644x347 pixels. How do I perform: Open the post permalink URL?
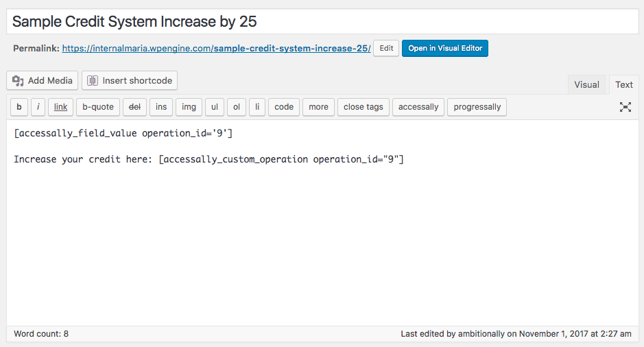(x=216, y=49)
